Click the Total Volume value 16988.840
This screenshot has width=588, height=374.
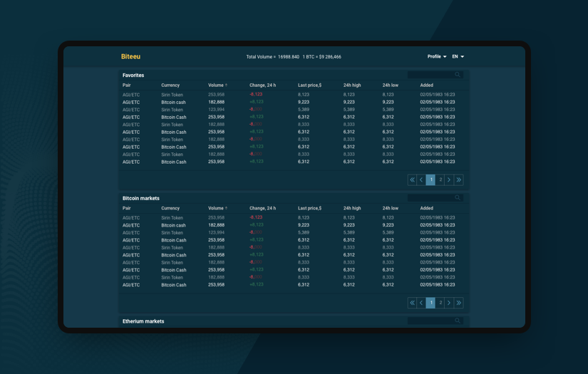coord(289,57)
